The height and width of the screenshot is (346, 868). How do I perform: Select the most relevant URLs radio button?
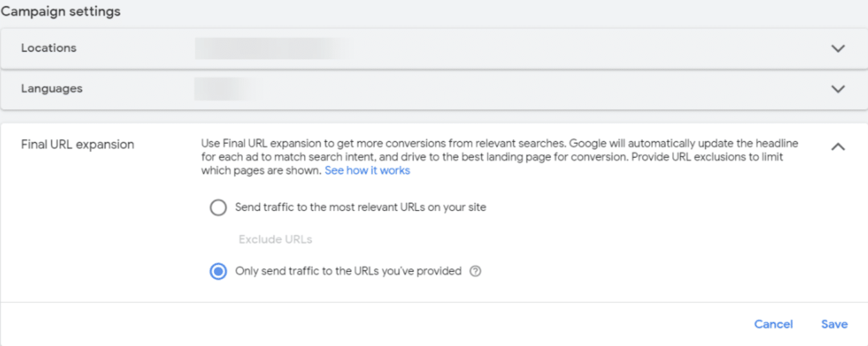218,208
